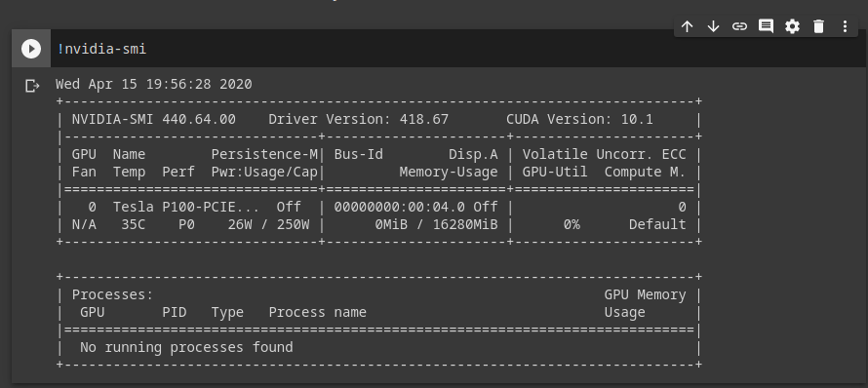Click the Memory-Usage column header
Screen dimensions: 868x388
pyautogui.click(x=449, y=173)
